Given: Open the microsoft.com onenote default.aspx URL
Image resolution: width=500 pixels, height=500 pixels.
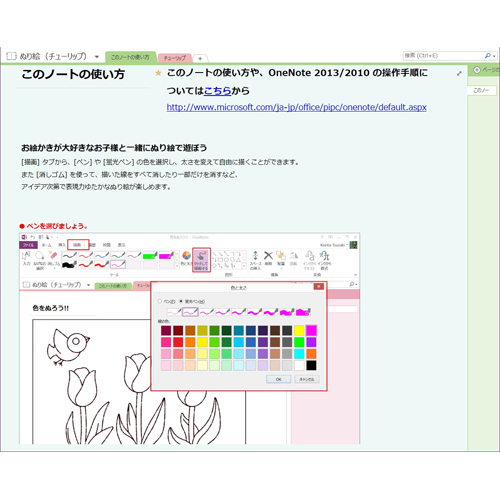Looking at the screenshot, I should [x=297, y=107].
